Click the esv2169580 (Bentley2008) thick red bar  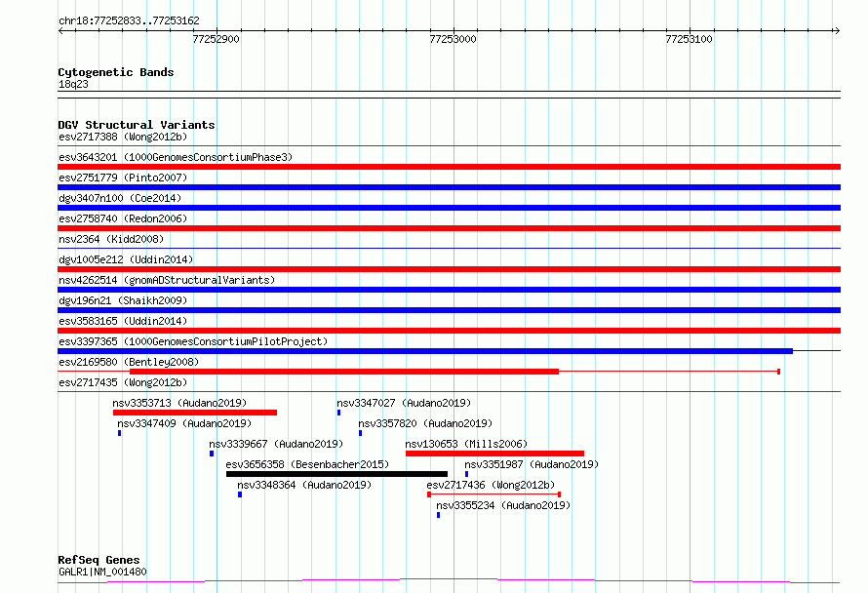344,372
